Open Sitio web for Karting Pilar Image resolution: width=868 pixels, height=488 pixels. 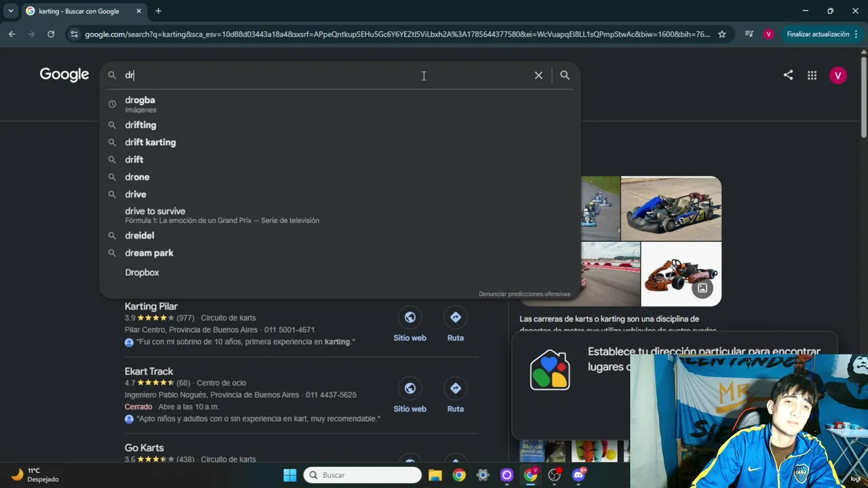click(410, 325)
